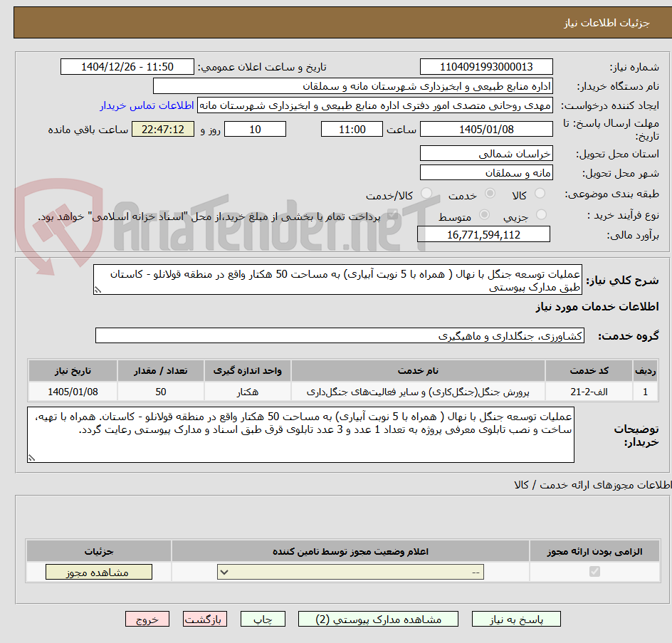Click the اطلاعات خدمات مورد نیاز heading

tap(597, 307)
